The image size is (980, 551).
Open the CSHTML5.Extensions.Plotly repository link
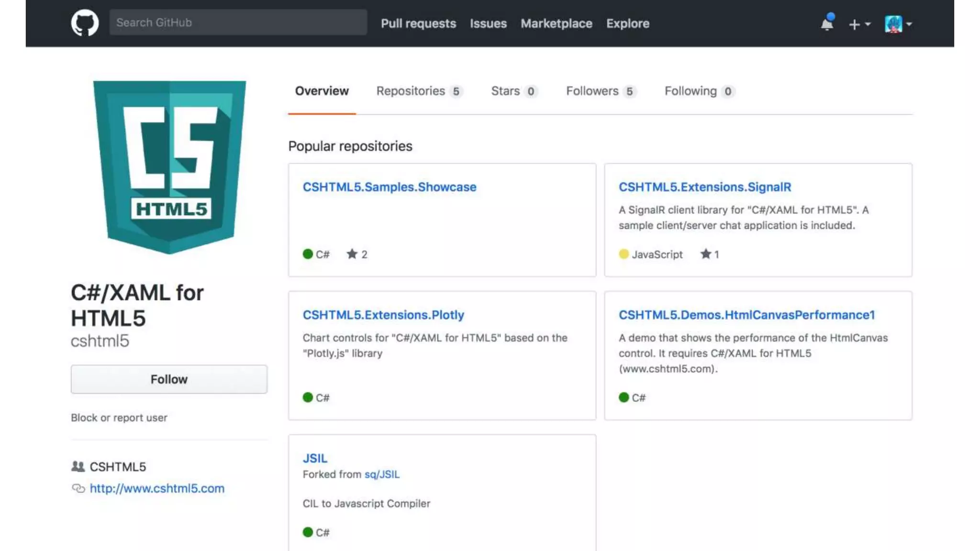coord(383,315)
